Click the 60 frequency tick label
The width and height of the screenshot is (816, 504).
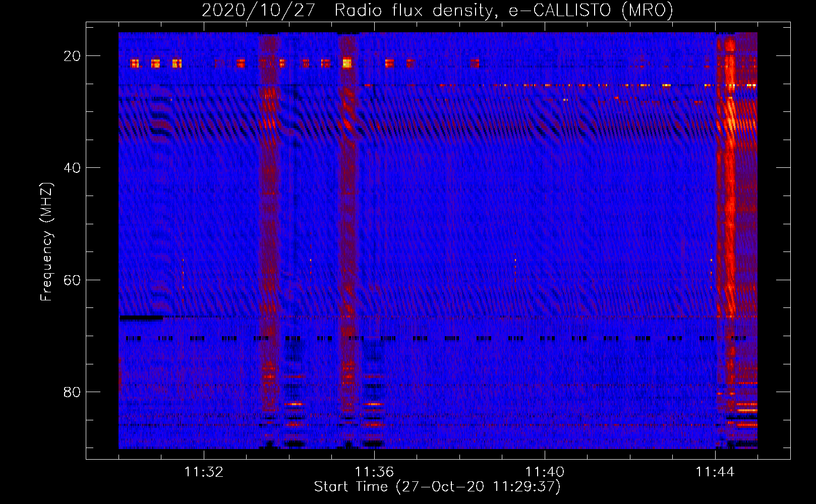72,280
